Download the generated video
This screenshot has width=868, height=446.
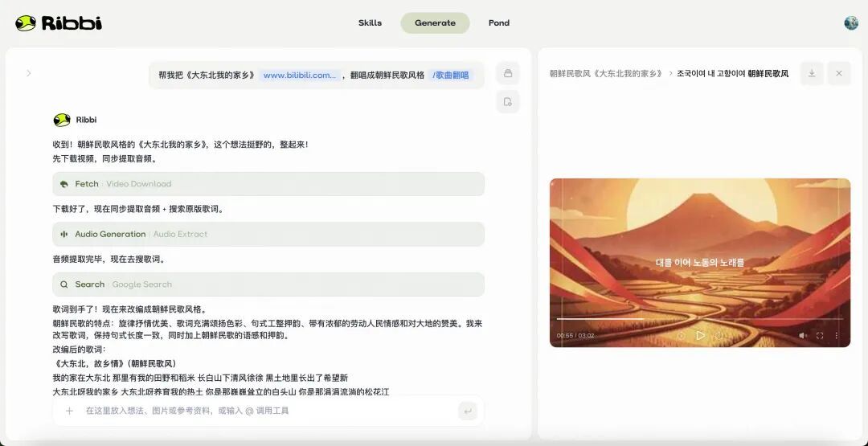click(812, 73)
